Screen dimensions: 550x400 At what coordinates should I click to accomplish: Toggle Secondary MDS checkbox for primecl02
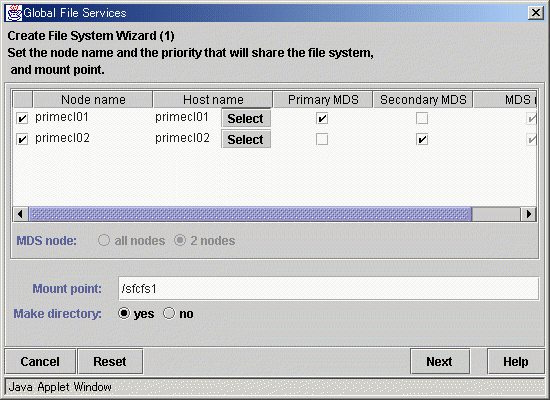[x=422, y=140]
